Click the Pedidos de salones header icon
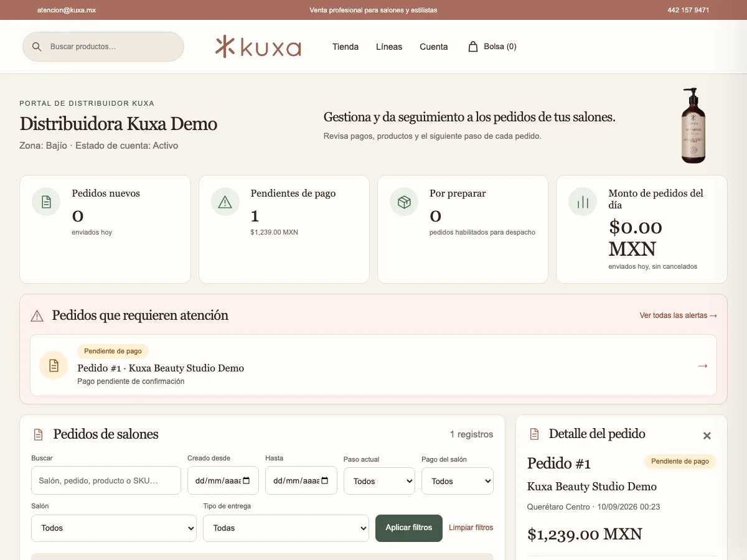The height and width of the screenshot is (560, 747). (39, 434)
